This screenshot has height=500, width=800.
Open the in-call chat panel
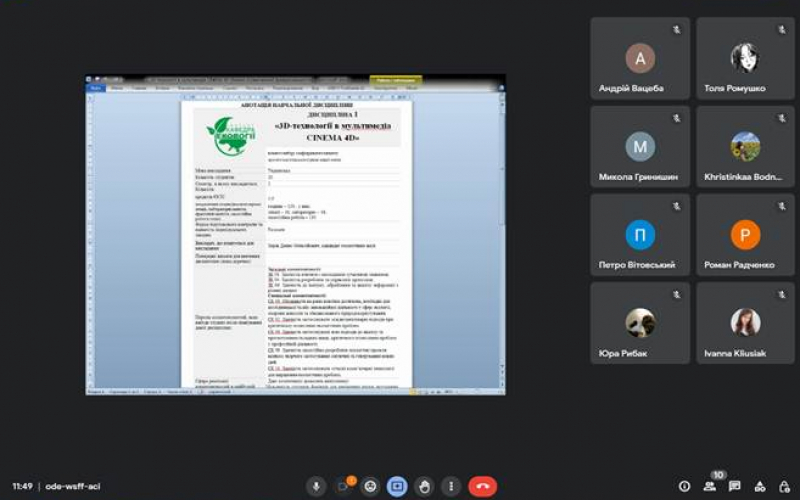coord(735,486)
